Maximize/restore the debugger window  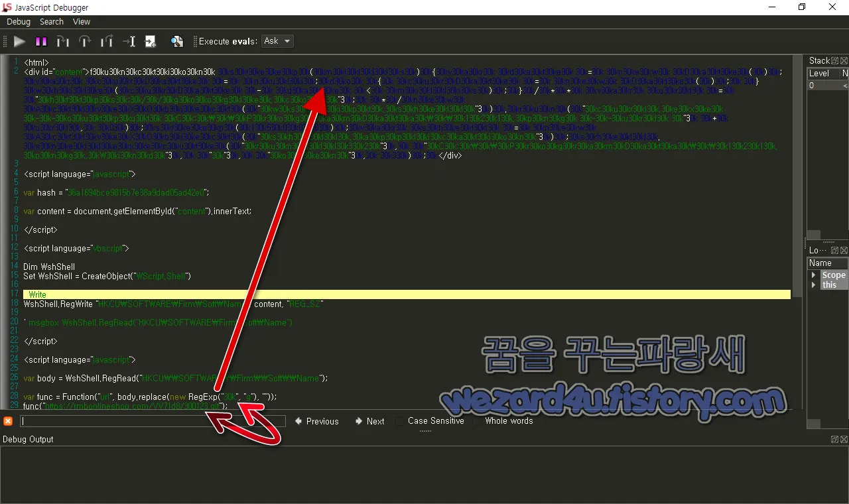click(802, 7)
